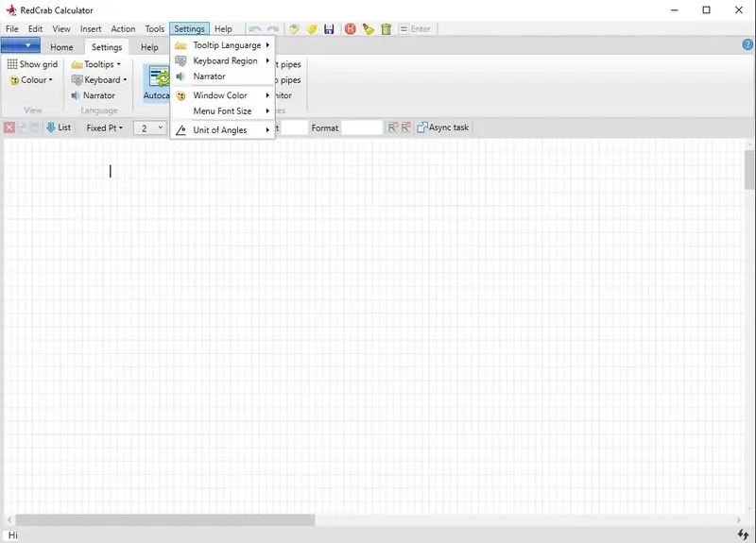Expand Window Color submenu

223,95
